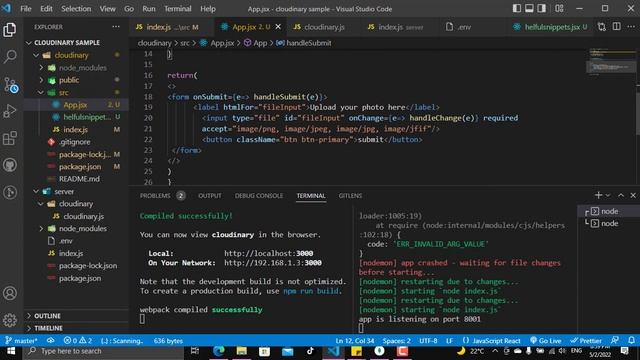
Task: Click the compare changes icon in editor toolbar
Action: [x=602, y=27]
